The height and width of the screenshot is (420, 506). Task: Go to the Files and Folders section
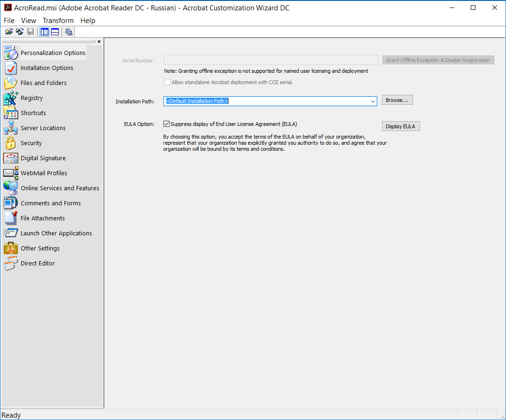36,83
